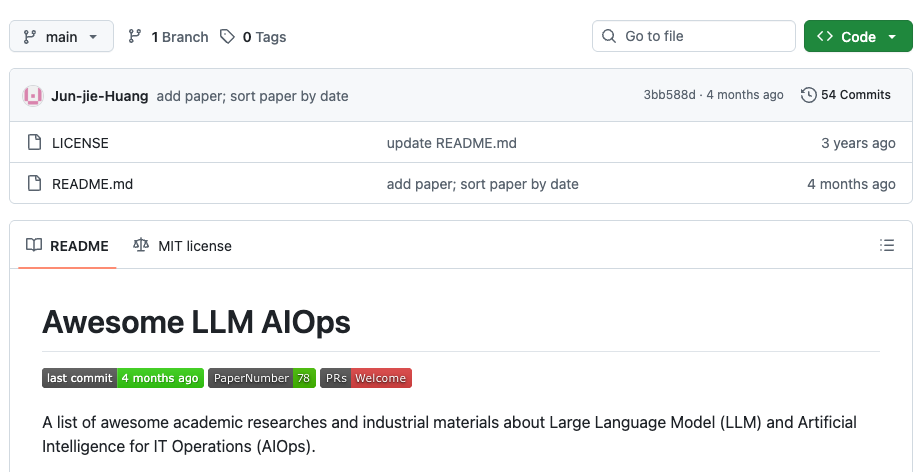Expand the green Code button menu
This screenshot has height=472, width=915.
coord(858,36)
